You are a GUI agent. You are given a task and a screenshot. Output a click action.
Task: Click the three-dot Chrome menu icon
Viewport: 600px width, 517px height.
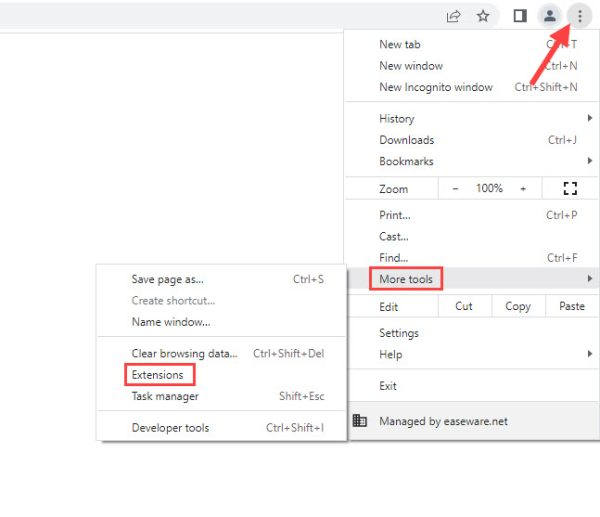[x=580, y=16]
